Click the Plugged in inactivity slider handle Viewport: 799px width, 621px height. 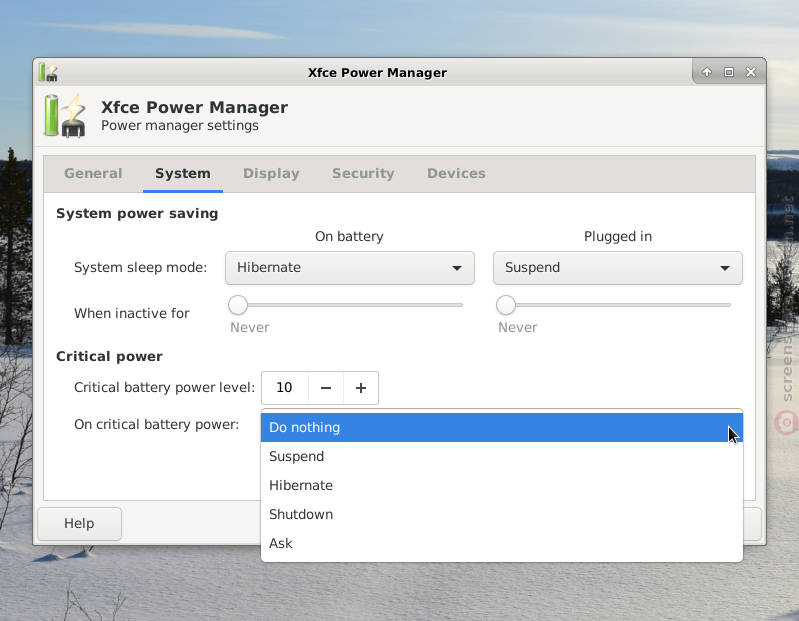tap(505, 305)
